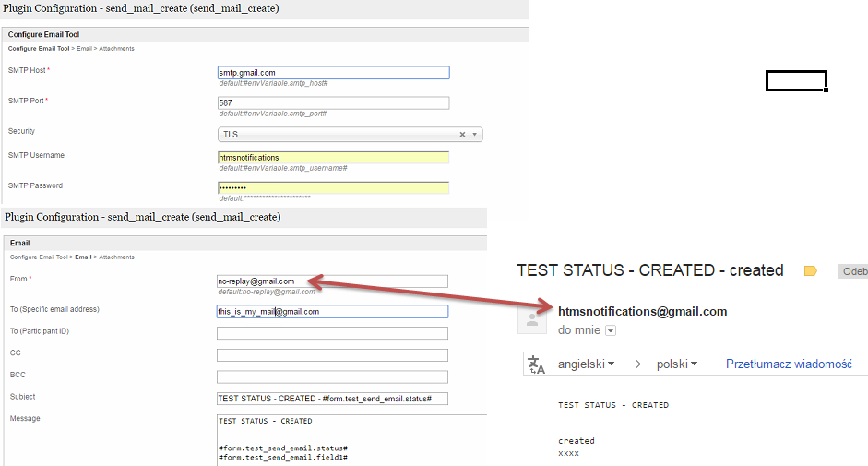Go to Configure Email Tool in lower breadcrumb
This screenshot has width=868, height=466.
(x=39, y=257)
